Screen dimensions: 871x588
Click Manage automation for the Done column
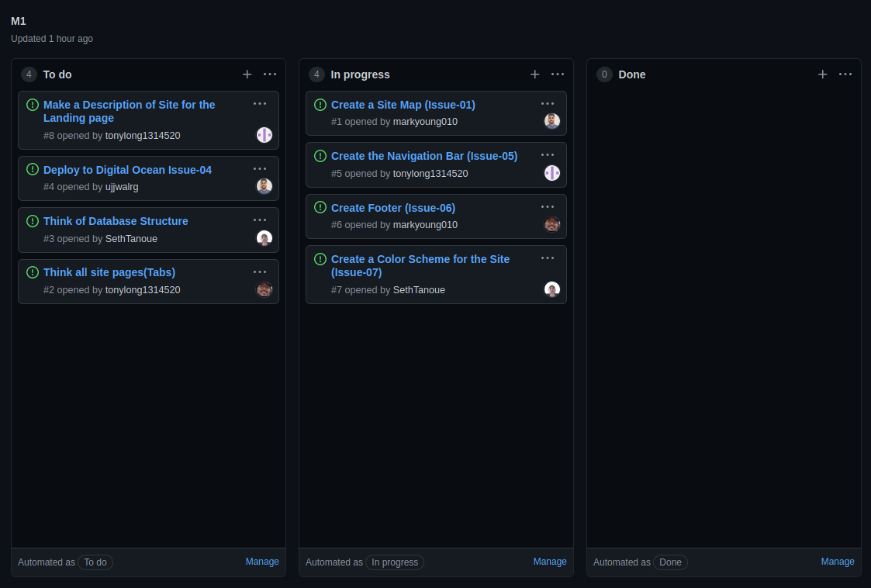[838, 562]
